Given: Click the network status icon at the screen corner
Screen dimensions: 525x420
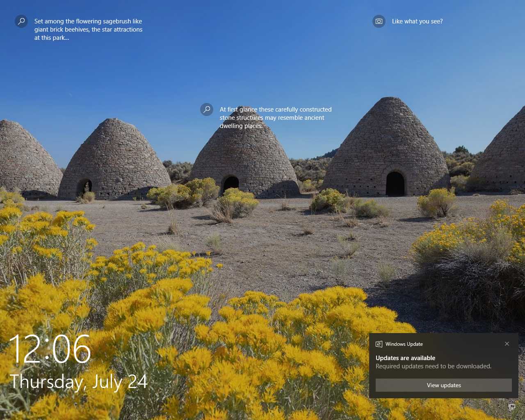Looking at the screenshot, I should coord(512,407).
